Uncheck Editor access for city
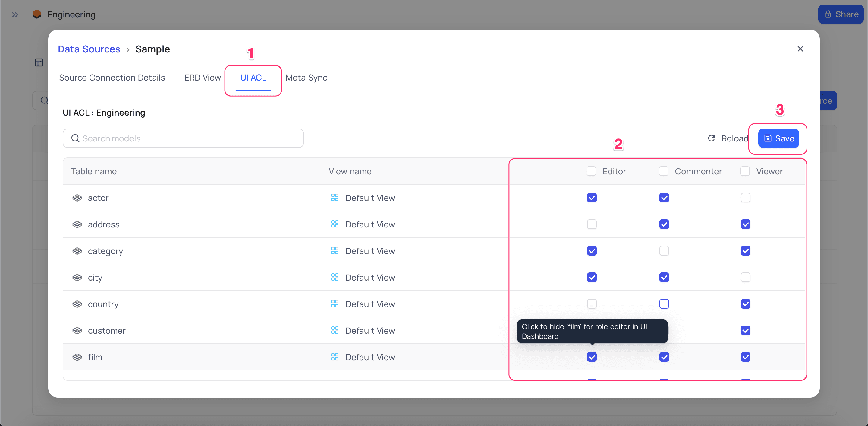 point(592,277)
